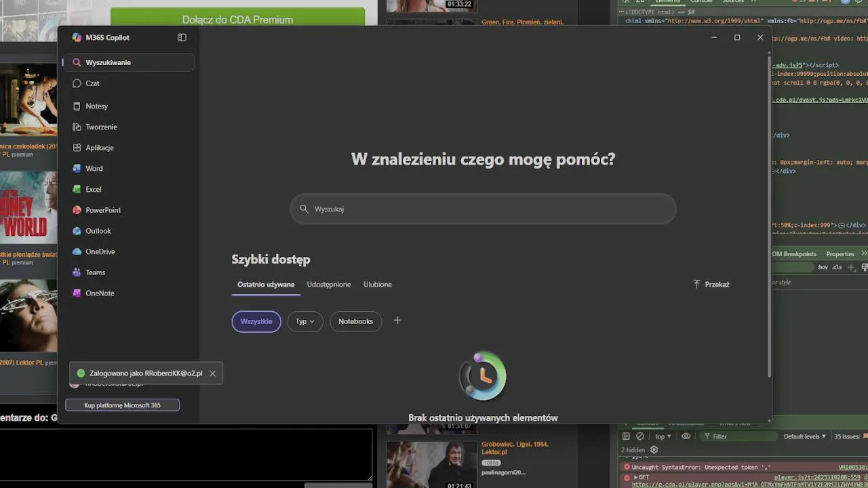Toggle .cls in the DevTools styles pane
Image resolution: width=868 pixels, height=488 pixels.
click(x=837, y=267)
